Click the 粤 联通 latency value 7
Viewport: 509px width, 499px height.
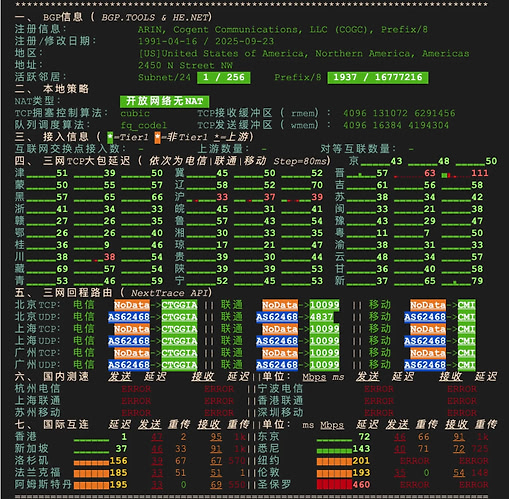point(427,233)
